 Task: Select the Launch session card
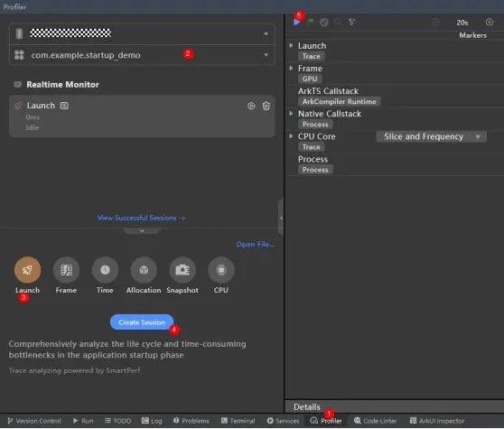pyautogui.click(x=142, y=116)
